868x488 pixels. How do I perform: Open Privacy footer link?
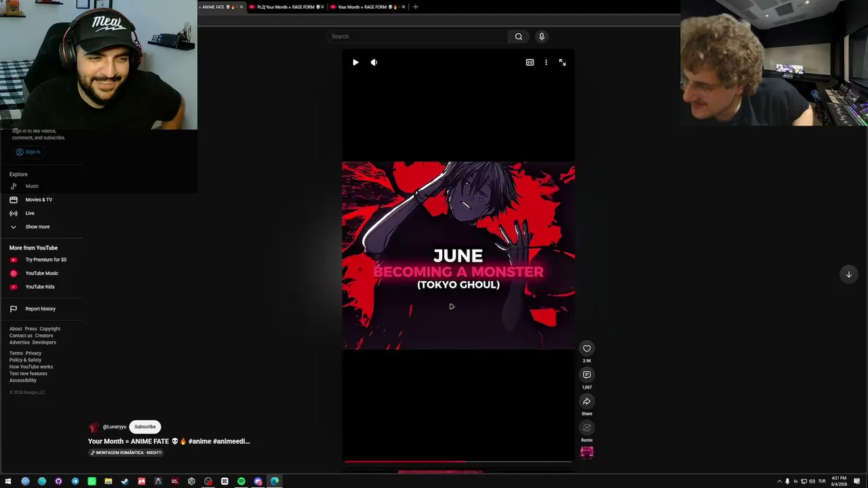33,353
